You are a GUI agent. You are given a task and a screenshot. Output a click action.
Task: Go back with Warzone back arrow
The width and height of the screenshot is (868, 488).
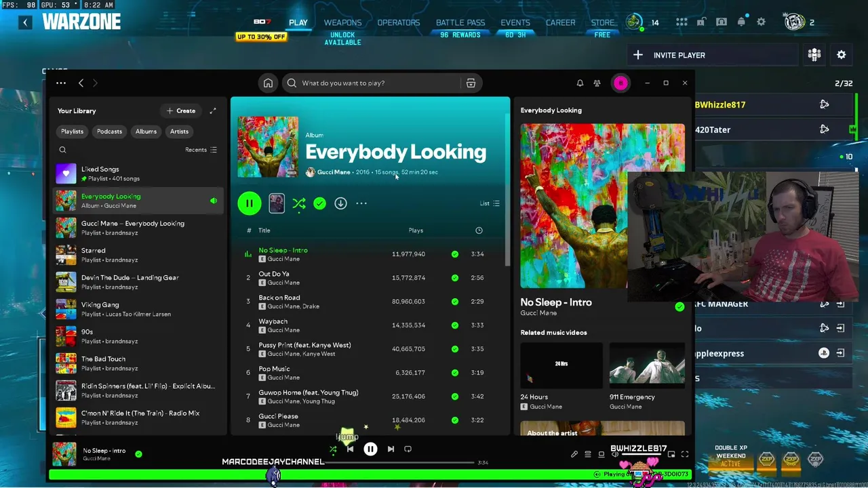coord(25,22)
